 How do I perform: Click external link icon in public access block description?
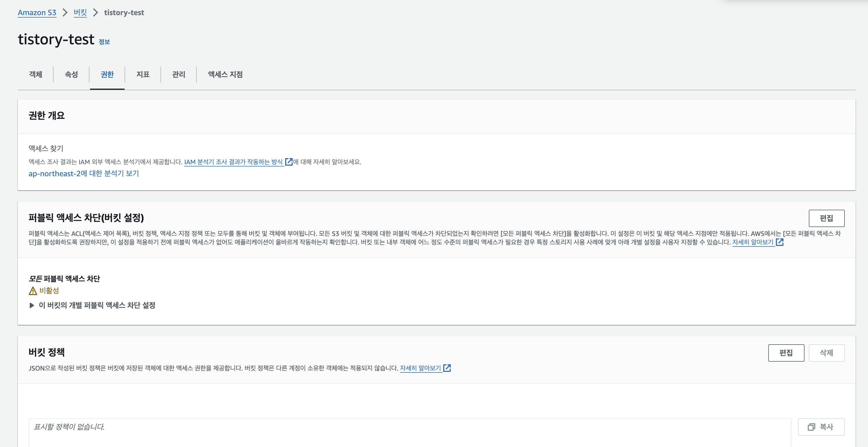coord(779,242)
